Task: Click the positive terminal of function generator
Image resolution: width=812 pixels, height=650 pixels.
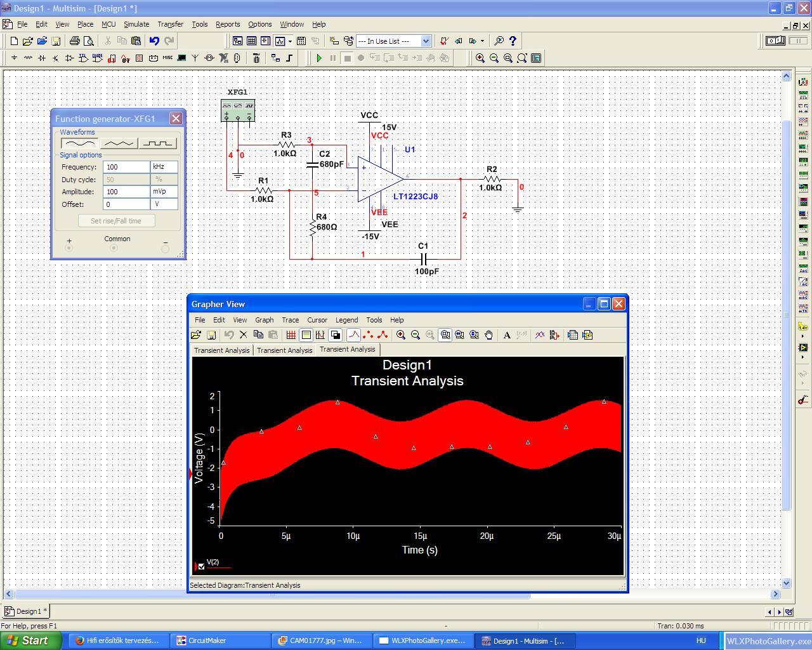Action: pos(69,248)
